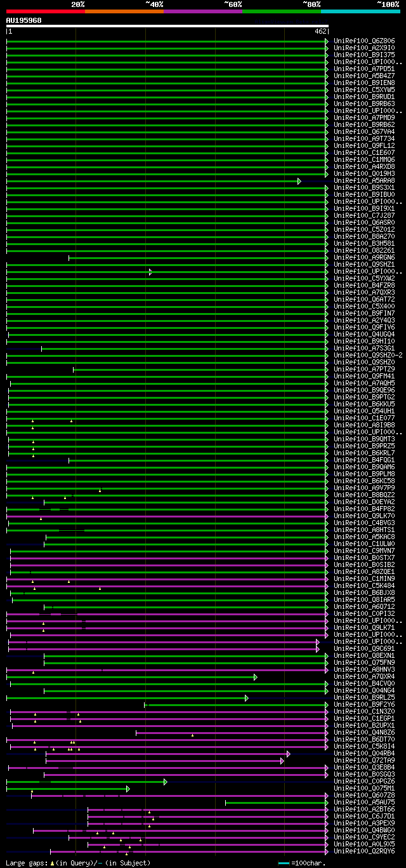
Task: Select hit label UniRef100_Q4BWG0
Action: coord(364,830)
